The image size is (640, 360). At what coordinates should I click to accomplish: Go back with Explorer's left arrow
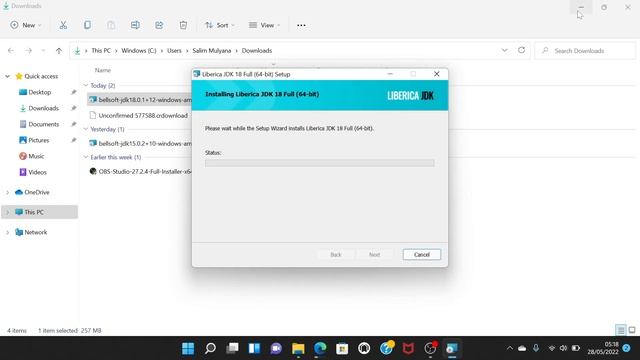11,51
